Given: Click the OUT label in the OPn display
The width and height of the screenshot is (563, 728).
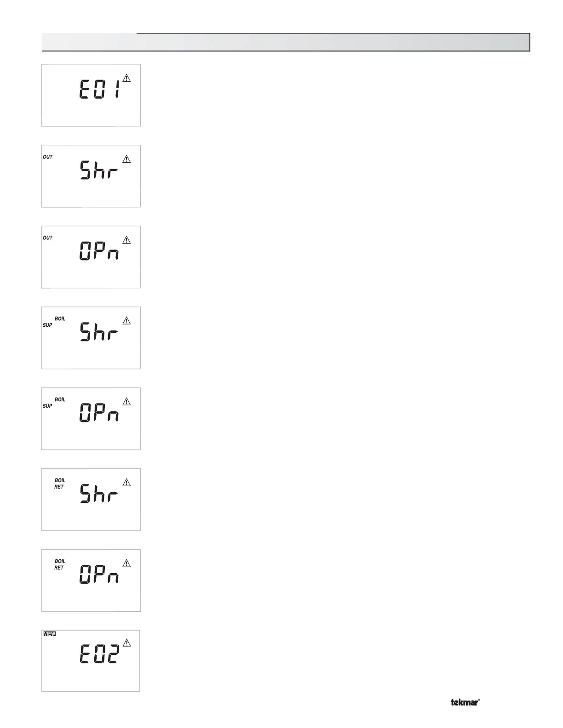Looking at the screenshot, I should coord(48,238).
